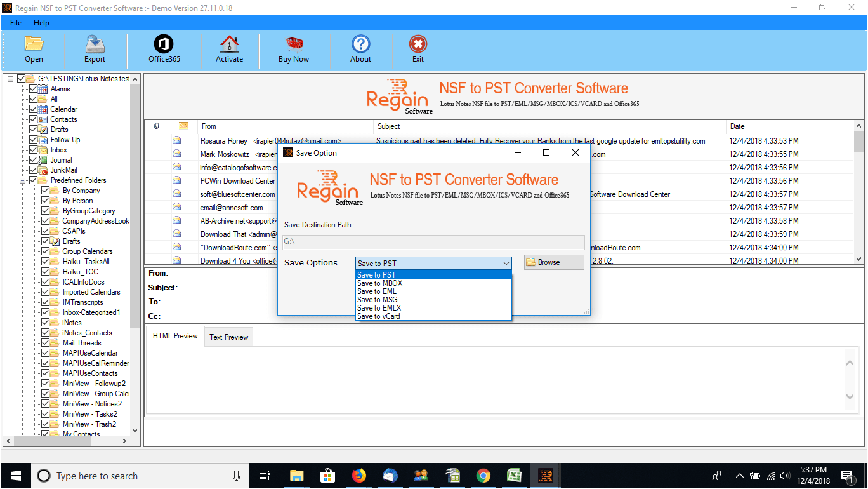Toggle the All folder checkbox
This screenshot has width=868, height=489.
34,99
